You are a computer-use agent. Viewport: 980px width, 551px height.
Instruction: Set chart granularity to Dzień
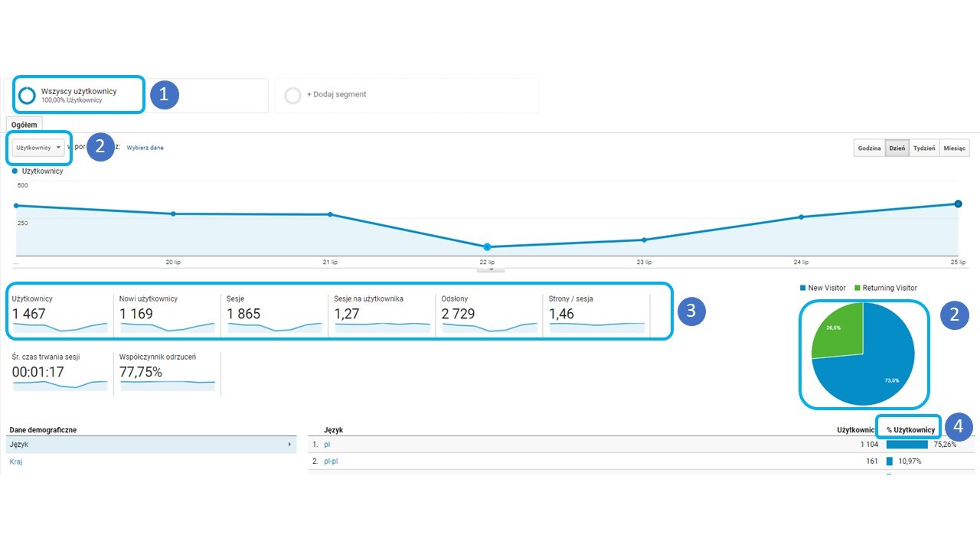click(x=897, y=148)
